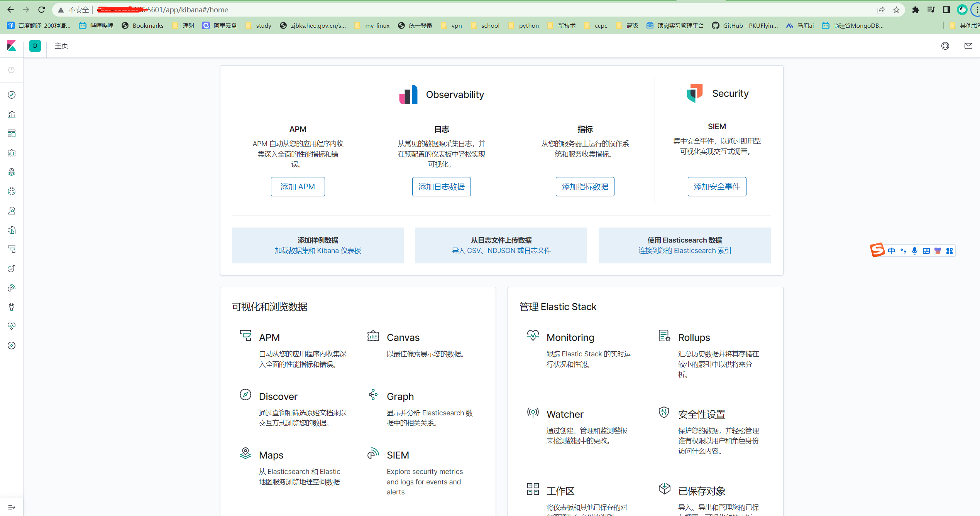Open Infrastructure metrics from the sidebar icon
This screenshot has width=980, height=516.
pos(12,211)
